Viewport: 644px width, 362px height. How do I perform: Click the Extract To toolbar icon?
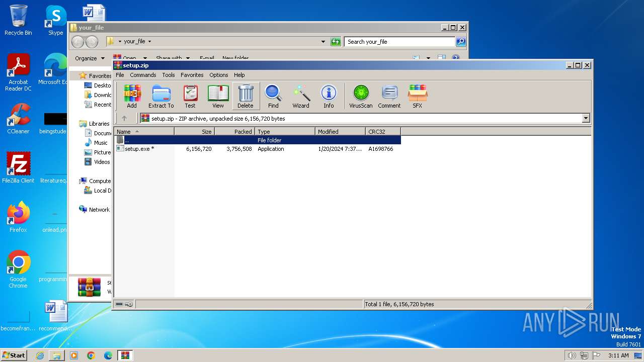pos(161,96)
